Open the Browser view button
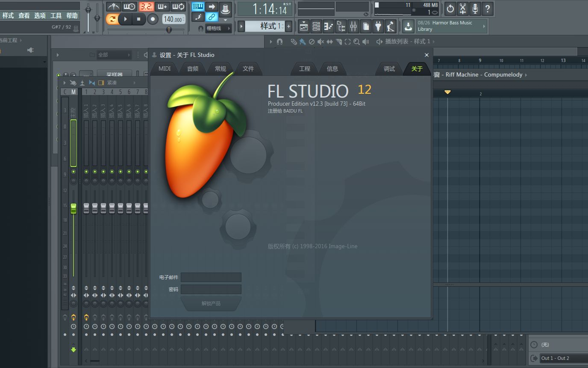Screen dimensions: 588x368 [341, 27]
